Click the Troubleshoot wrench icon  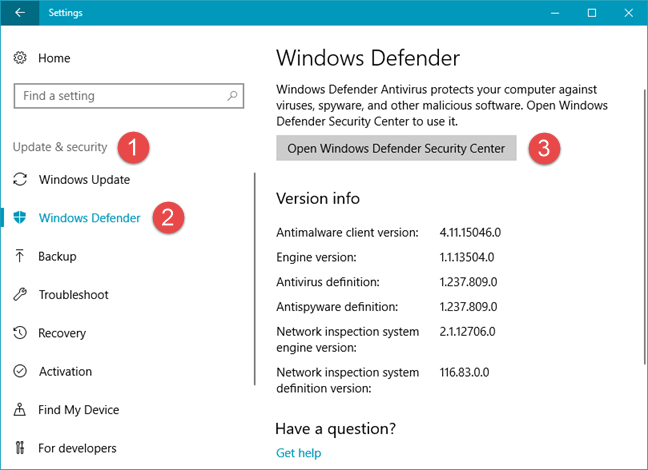[x=20, y=294]
